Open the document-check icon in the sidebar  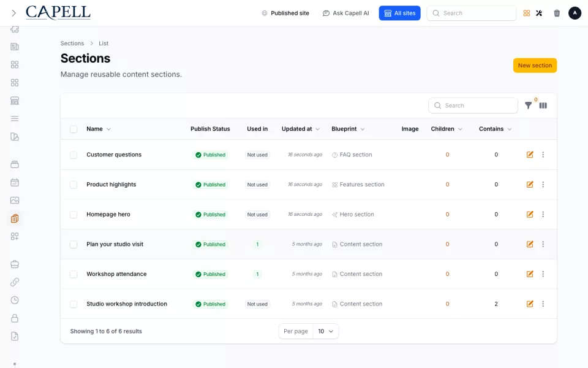(15, 336)
